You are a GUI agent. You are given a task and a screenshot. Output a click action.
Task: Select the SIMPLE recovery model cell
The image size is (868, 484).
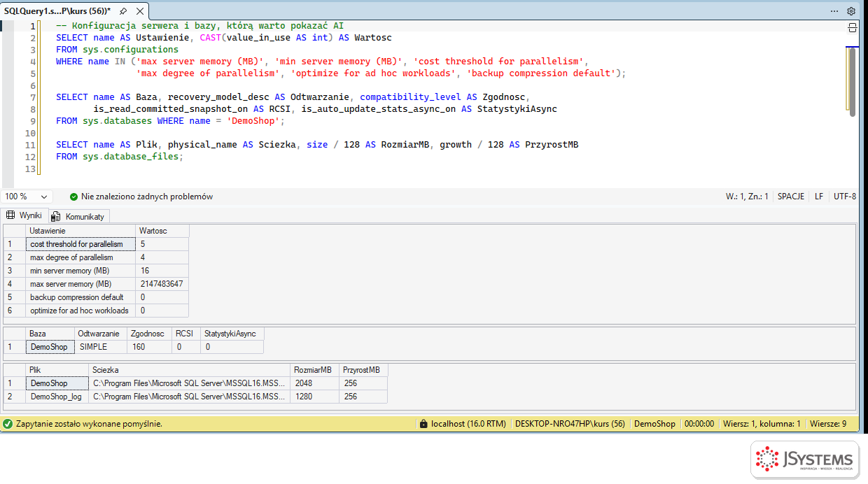click(x=101, y=347)
